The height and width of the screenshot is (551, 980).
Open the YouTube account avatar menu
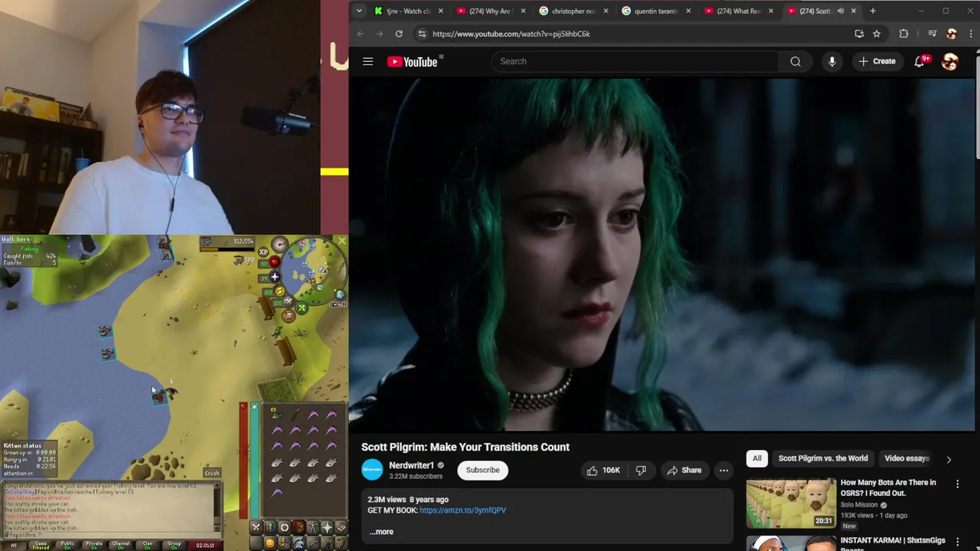click(950, 61)
